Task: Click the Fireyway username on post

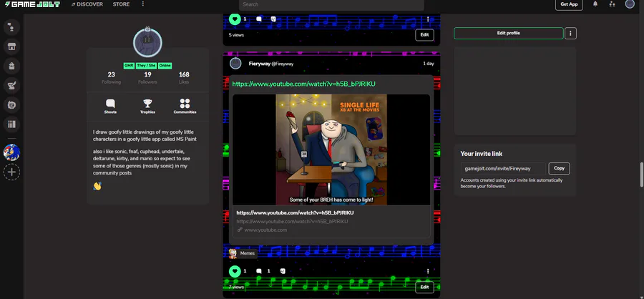Action: click(260, 64)
